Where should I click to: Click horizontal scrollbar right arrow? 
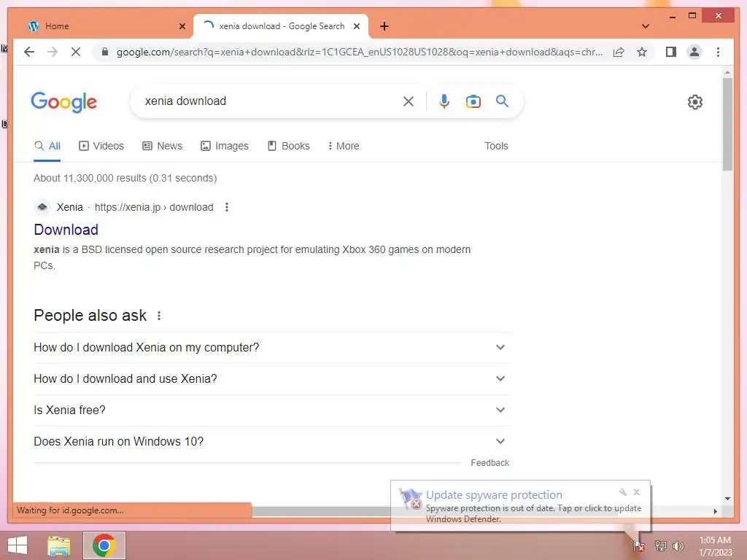point(716,511)
